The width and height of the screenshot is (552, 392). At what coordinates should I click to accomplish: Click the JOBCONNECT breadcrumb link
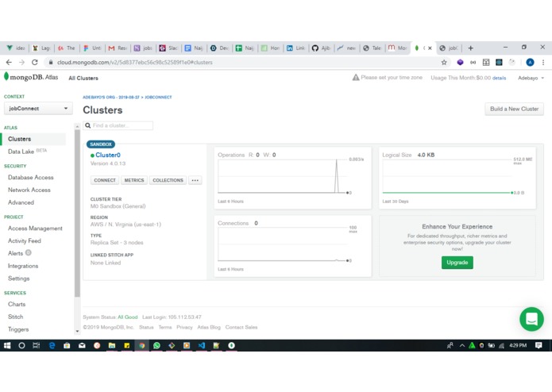click(158, 97)
